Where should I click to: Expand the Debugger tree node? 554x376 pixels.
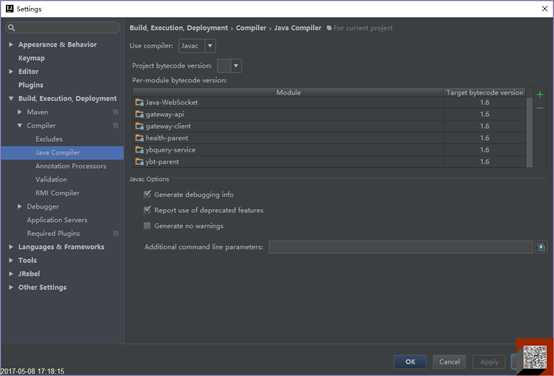pyautogui.click(x=20, y=206)
